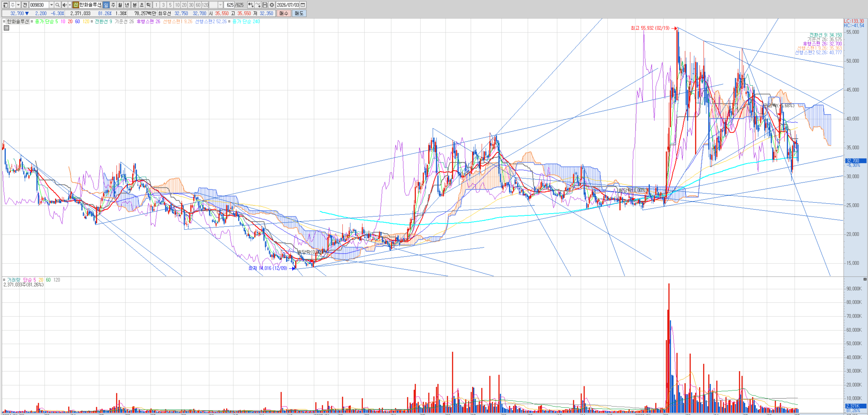Click the magnifier stock search icon

pos(58,5)
